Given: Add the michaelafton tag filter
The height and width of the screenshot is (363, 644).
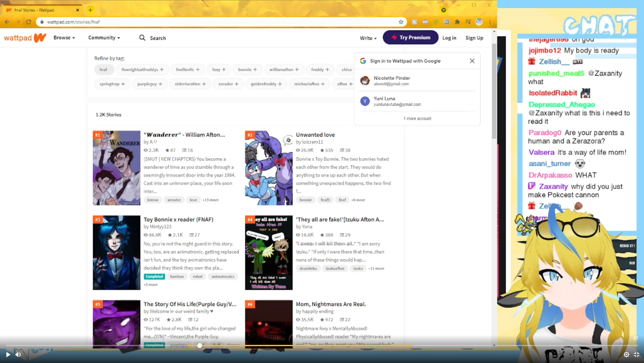Looking at the screenshot, I should [x=310, y=84].
